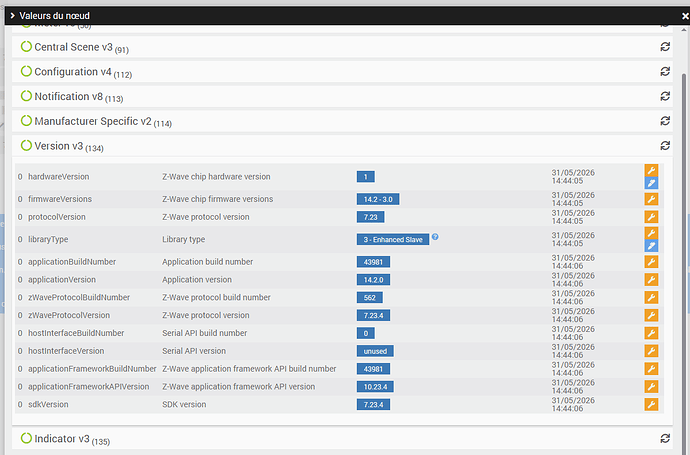Click orange wrench for hardwareVersion row
This screenshot has height=455, width=690.
pyautogui.click(x=651, y=170)
